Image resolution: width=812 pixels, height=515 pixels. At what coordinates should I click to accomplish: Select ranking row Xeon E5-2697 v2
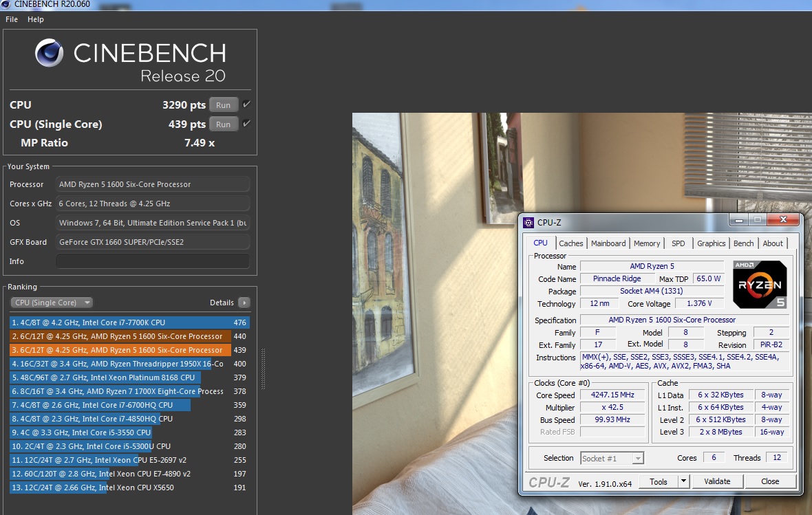pos(129,459)
